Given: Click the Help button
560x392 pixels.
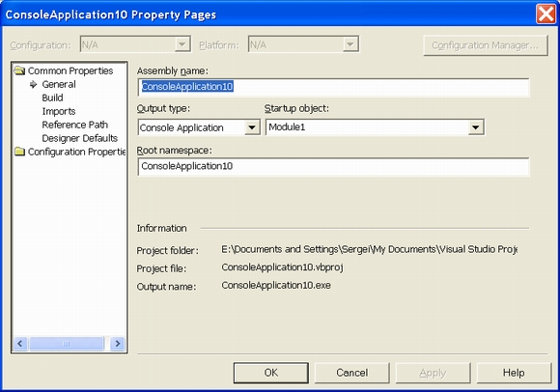Looking at the screenshot, I should pyautogui.click(x=514, y=373).
